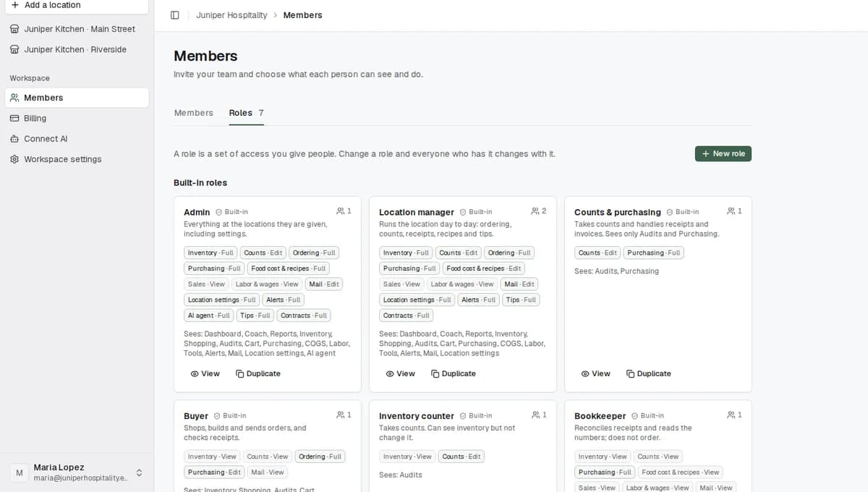Screen dimensions: 868x492
Task: Click Built-in badge on Buyer card
Action: (x=230, y=416)
